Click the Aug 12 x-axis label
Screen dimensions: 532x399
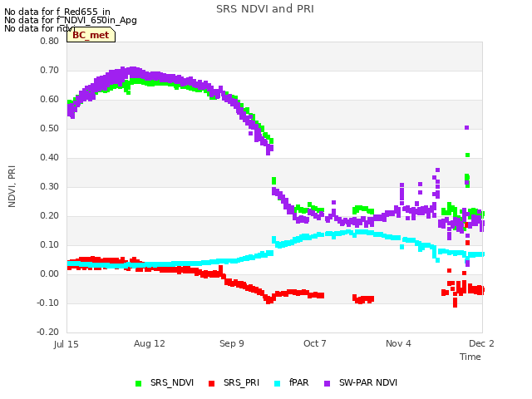(150, 343)
